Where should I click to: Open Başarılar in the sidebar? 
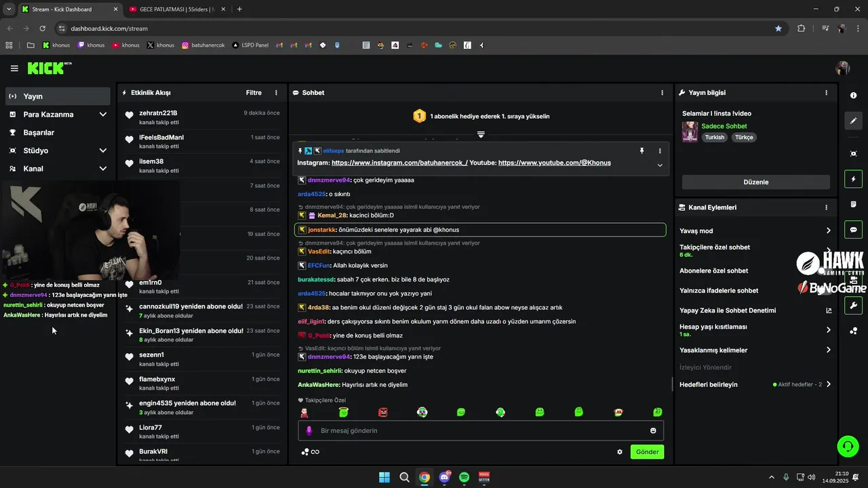pos(58,132)
